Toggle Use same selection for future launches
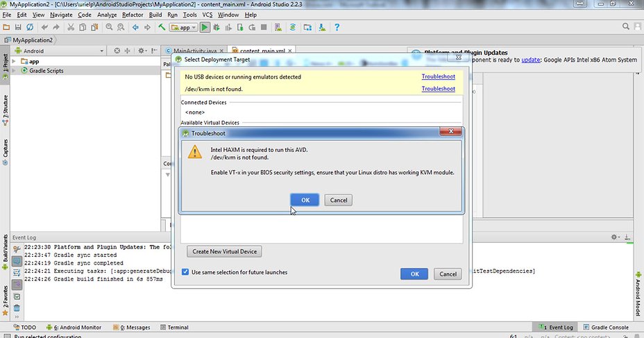 point(185,272)
